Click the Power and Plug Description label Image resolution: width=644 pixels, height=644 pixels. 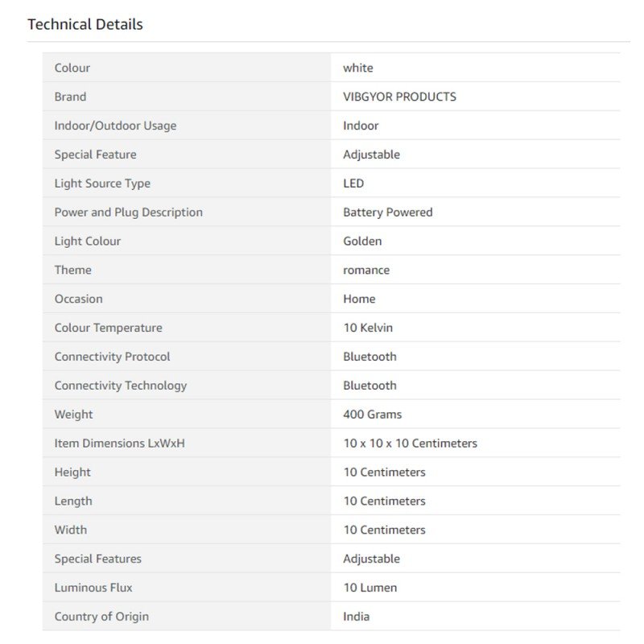point(128,213)
